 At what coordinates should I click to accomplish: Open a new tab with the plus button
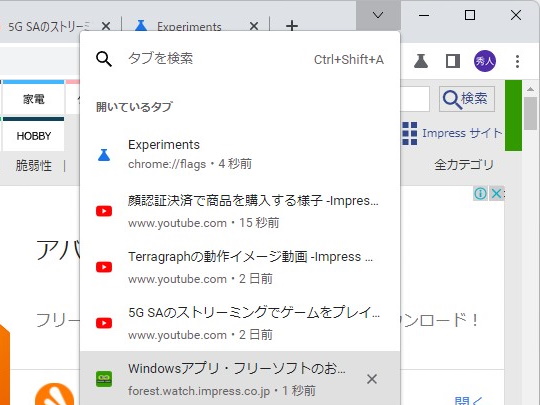292,26
